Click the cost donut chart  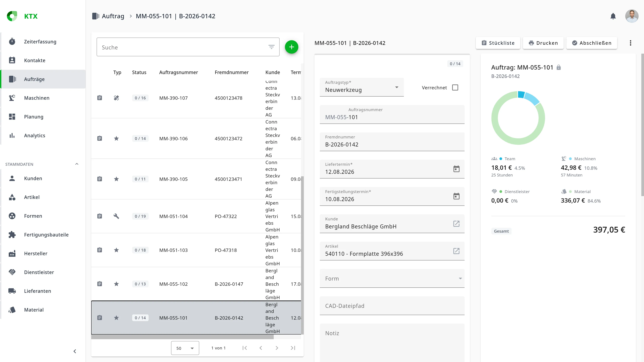(x=518, y=118)
